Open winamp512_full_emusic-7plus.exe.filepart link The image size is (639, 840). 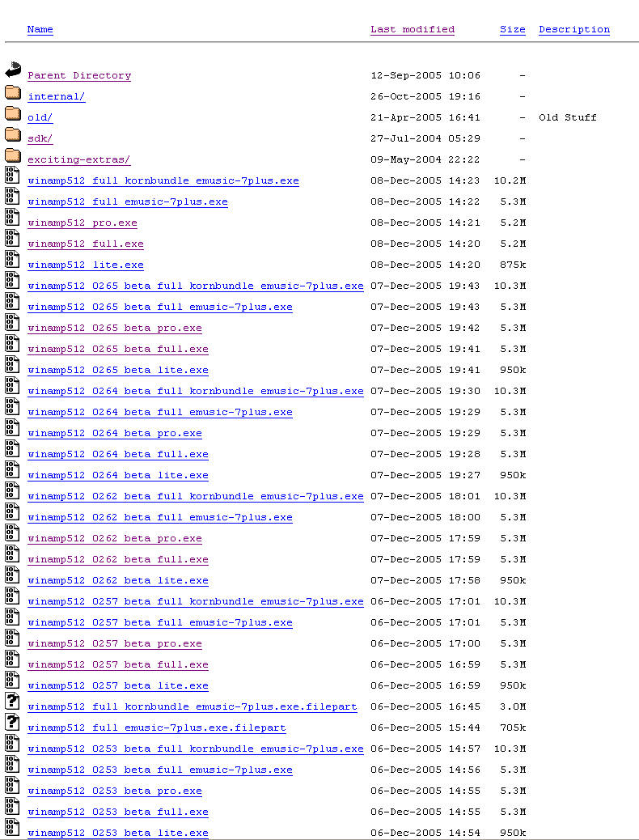(x=157, y=728)
